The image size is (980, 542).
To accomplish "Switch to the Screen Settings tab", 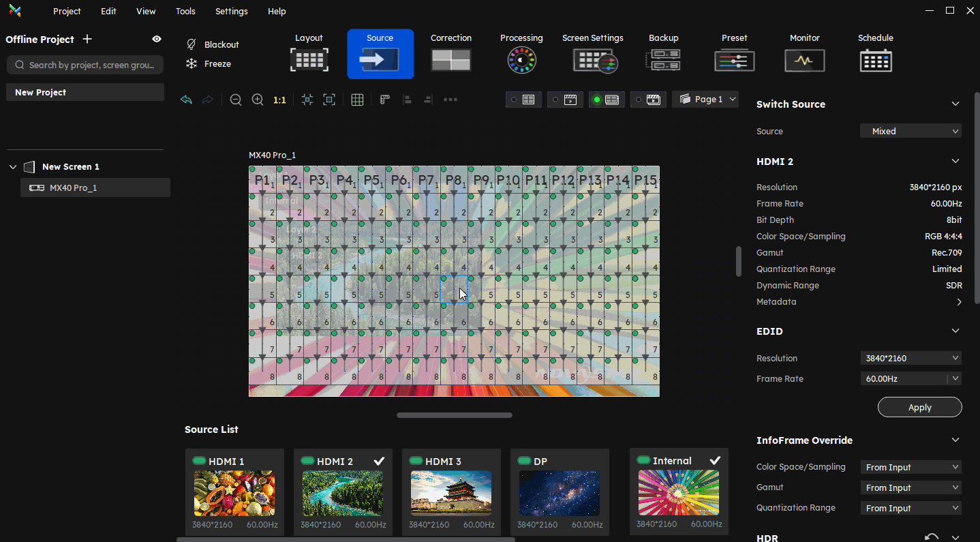I will (592, 53).
